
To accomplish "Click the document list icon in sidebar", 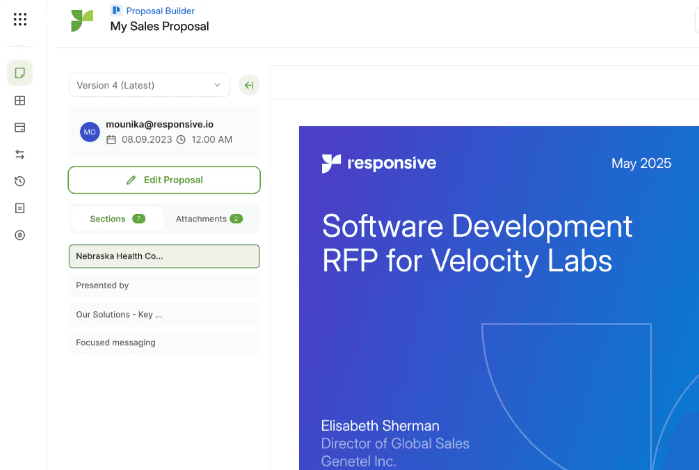I will (x=20, y=208).
